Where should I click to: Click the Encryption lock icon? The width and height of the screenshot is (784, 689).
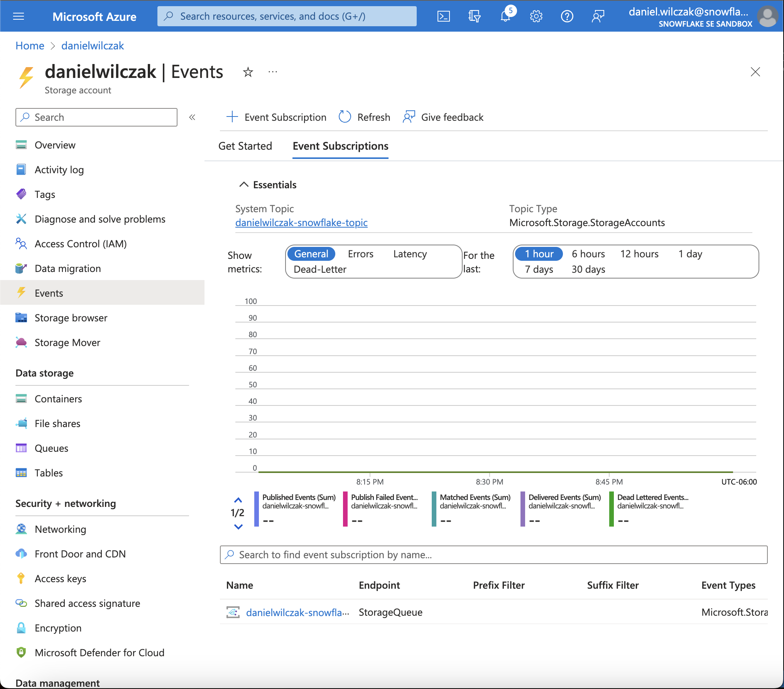[21, 628]
